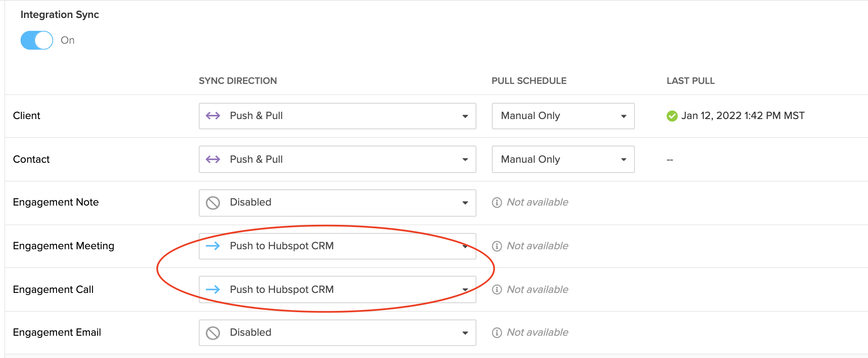Click Not available text in Engagement Email row
This screenshot has height=358, width=868.
click(538, 332)
